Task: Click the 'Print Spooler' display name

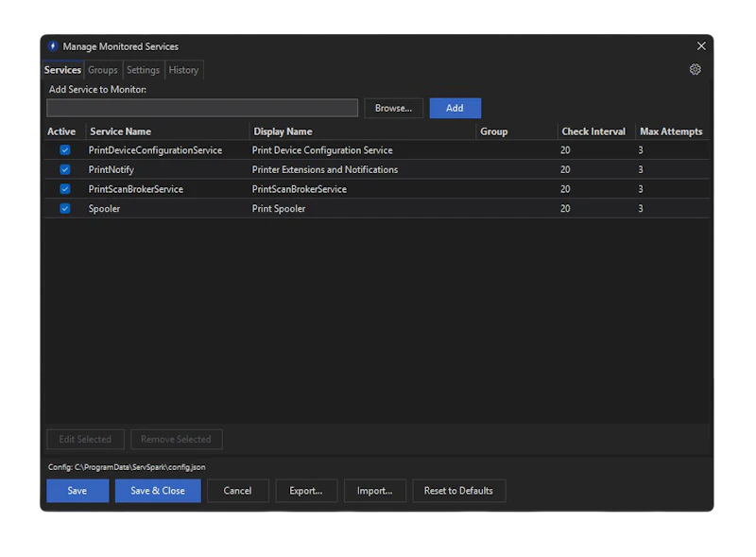Action: tap(278, 208)
